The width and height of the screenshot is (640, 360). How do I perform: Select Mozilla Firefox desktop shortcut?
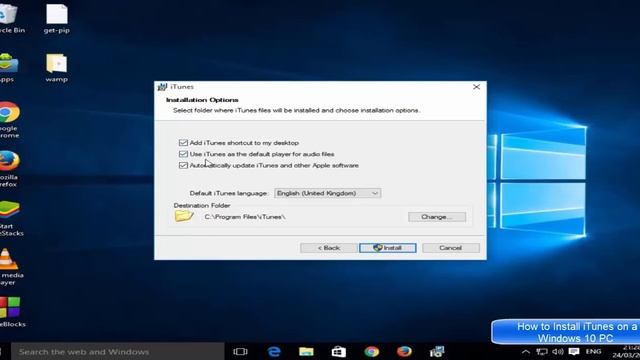[x=9, y=169]
